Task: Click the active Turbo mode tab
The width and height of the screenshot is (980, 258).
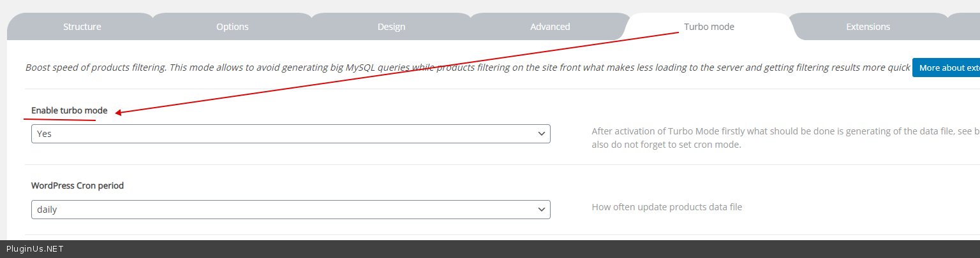Action: click(x=709, y=27)
